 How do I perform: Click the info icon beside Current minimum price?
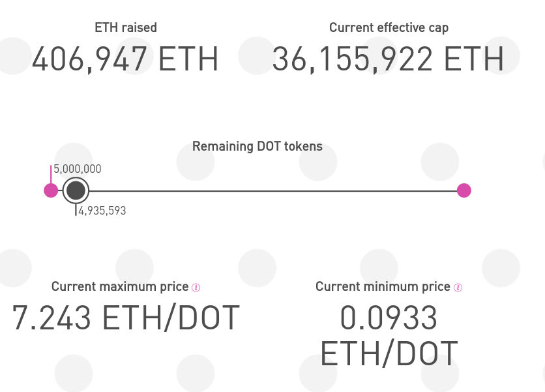(x=458, y=288)
